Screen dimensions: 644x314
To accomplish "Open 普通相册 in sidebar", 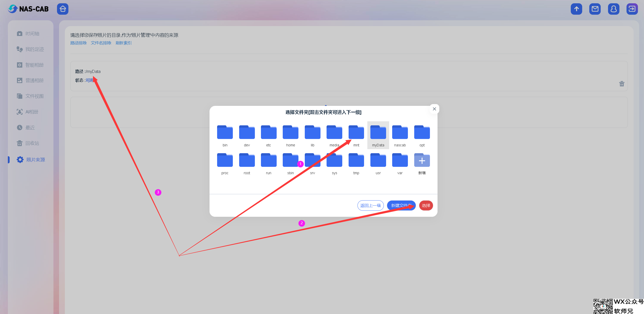I will point(31,81).
